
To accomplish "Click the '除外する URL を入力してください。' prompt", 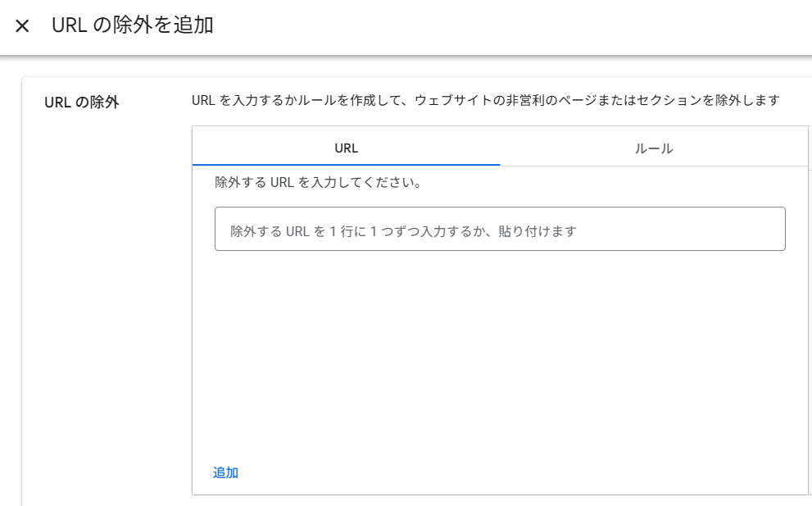I will click(318, 182).
